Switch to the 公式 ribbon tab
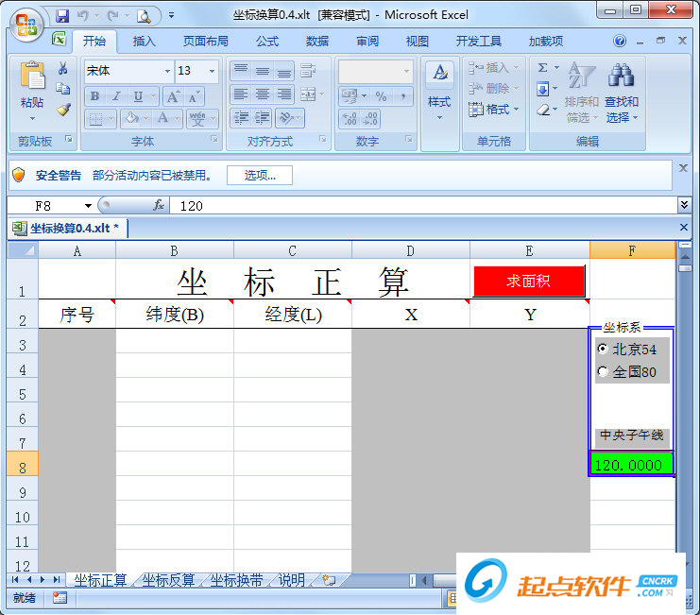Screen dimensions: 700x615 267,42
